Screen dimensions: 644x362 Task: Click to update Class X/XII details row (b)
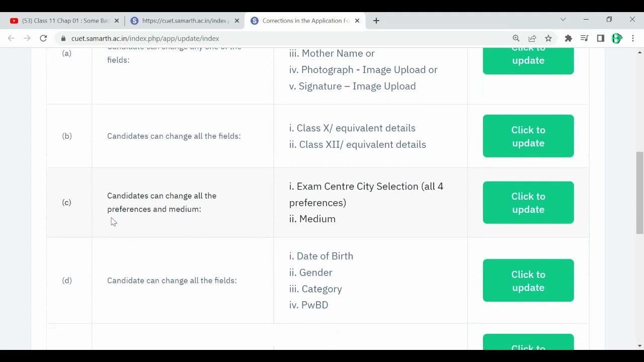(x=528, y=136)
